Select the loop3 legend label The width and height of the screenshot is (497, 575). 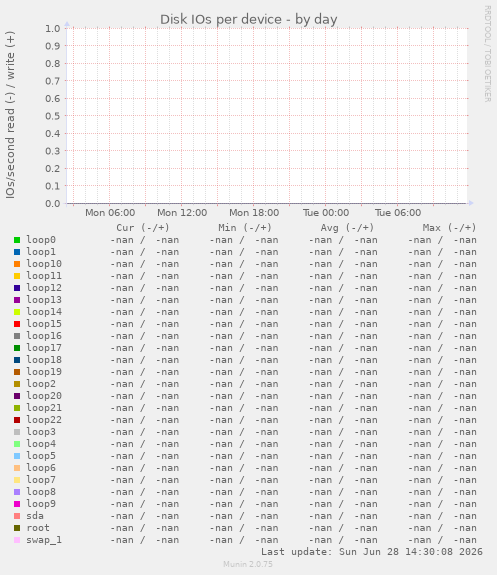click(41, 432)
